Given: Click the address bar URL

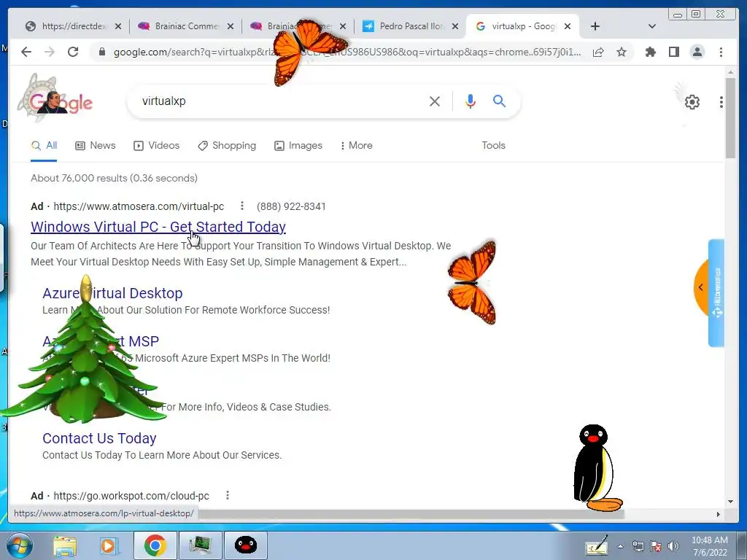Looking at the screenshot, I should pos(347,52).
